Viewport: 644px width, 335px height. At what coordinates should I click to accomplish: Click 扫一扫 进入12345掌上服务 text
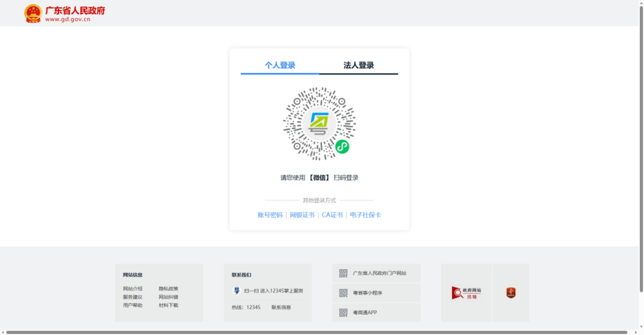(274, 291)
